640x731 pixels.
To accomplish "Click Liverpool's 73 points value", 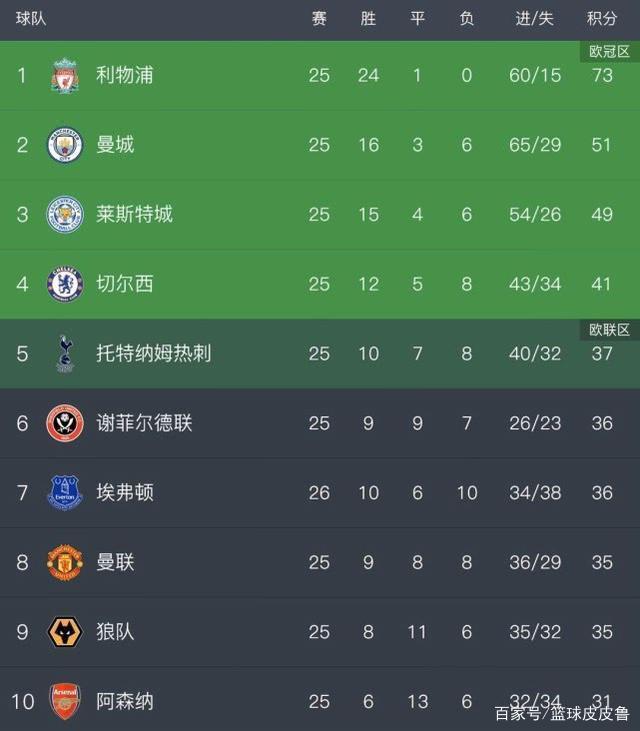I will 602,76.
